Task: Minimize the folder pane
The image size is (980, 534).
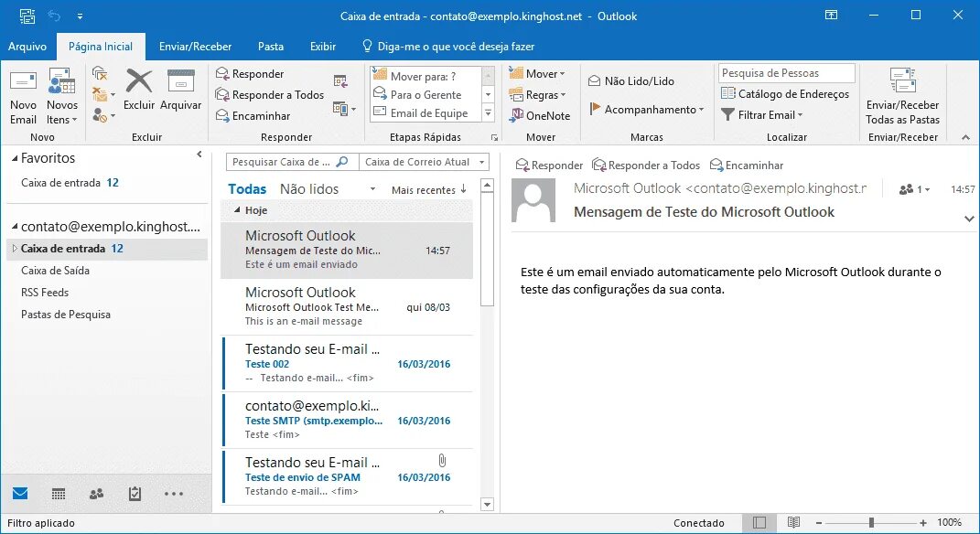Action: 199,154
